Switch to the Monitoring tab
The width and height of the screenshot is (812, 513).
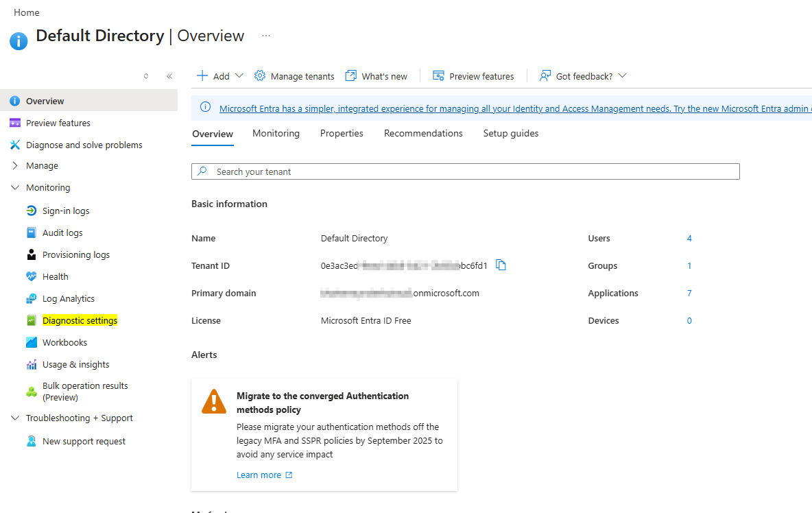pyautogui.click(x=276, y=134)
